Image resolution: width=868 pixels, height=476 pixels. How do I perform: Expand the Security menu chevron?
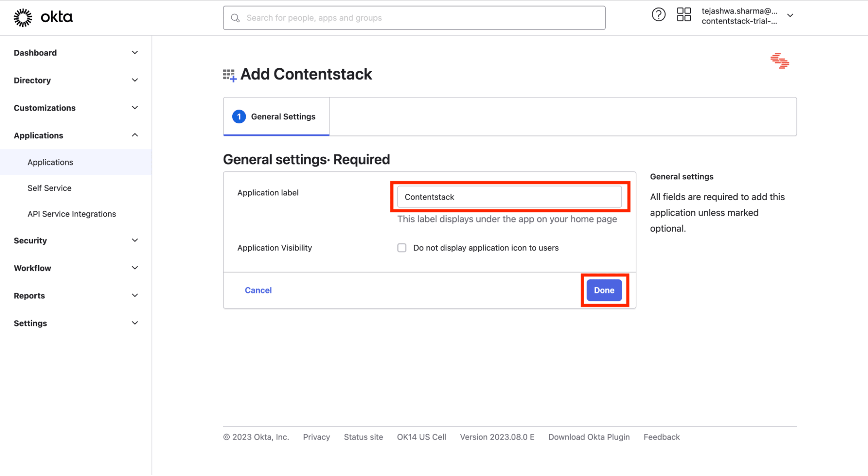(x=135, y=240)
